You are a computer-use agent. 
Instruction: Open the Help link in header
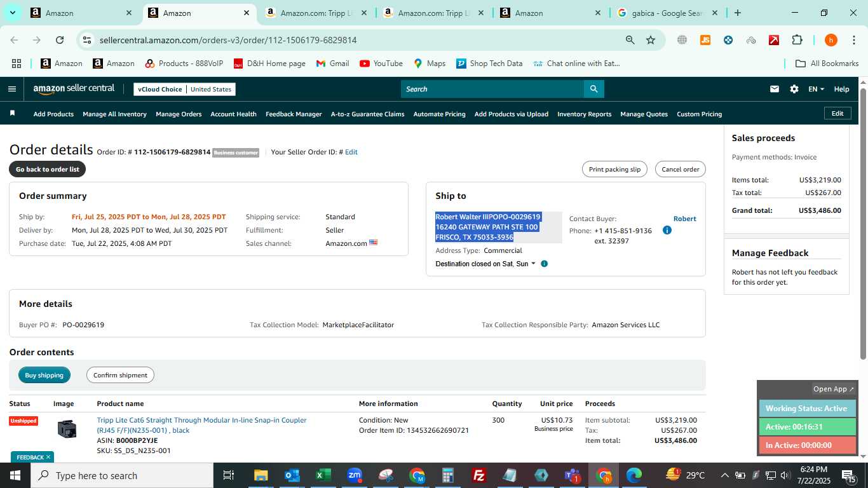pos(841,89)
